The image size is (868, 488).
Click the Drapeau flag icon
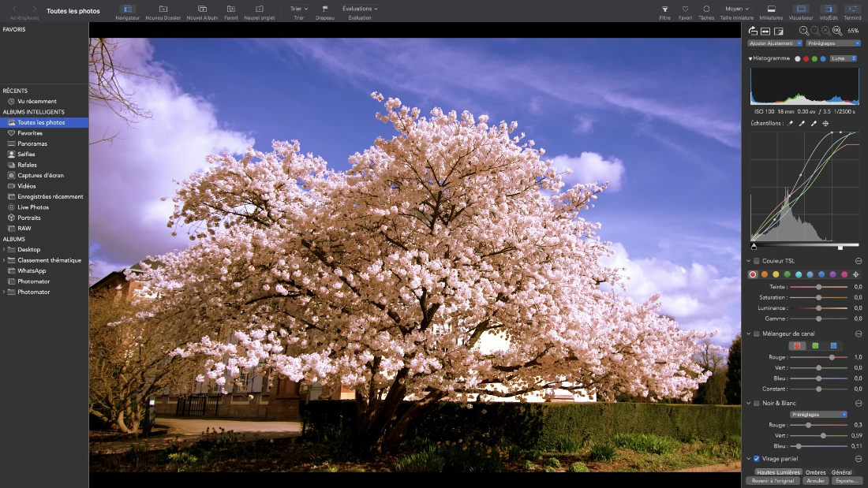click(324, 9)
